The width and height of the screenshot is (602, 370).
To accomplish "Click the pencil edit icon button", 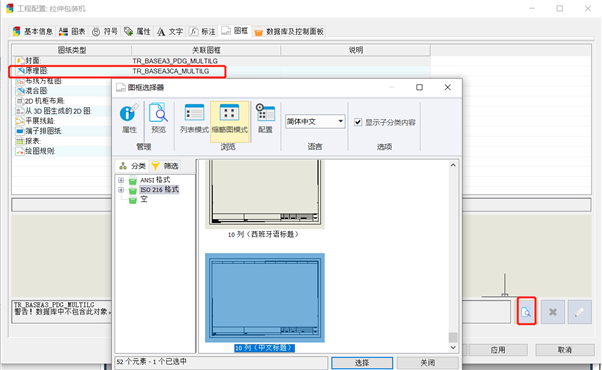I will (579, 312).
